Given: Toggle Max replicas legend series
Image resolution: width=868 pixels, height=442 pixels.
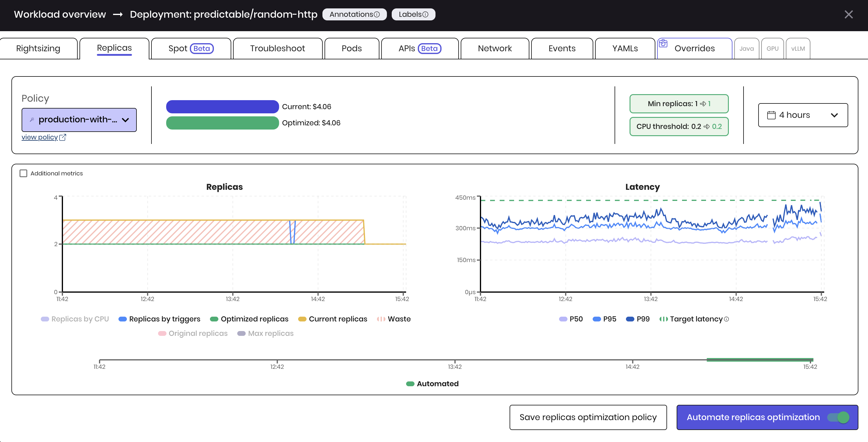Looking at the screenshot, I should click(265, 333).
